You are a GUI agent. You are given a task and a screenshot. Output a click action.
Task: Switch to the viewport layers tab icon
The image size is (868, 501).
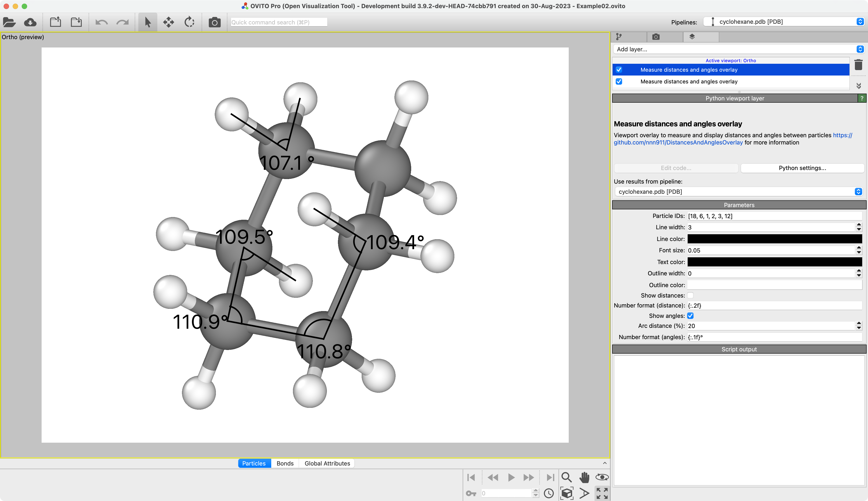692,37
